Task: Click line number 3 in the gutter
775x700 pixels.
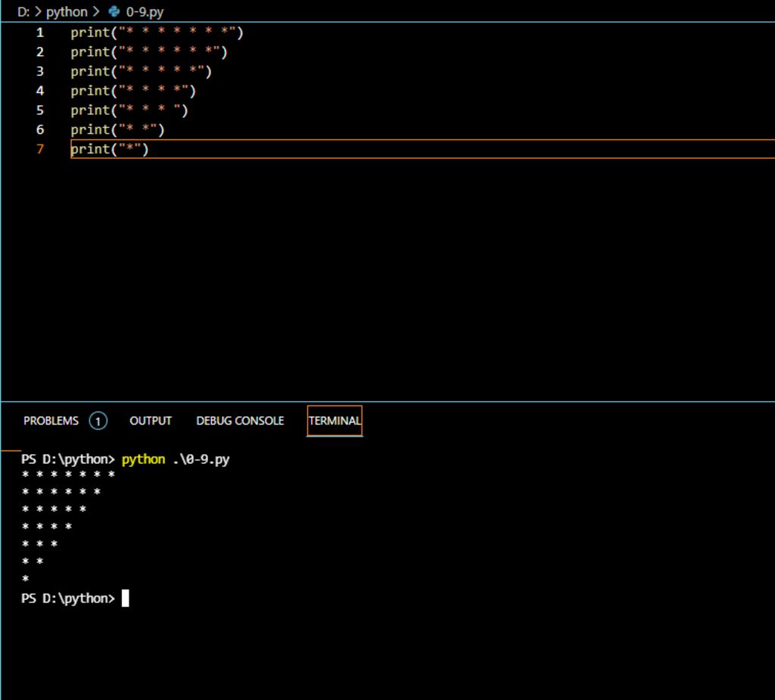Action: tap(40, 71)
